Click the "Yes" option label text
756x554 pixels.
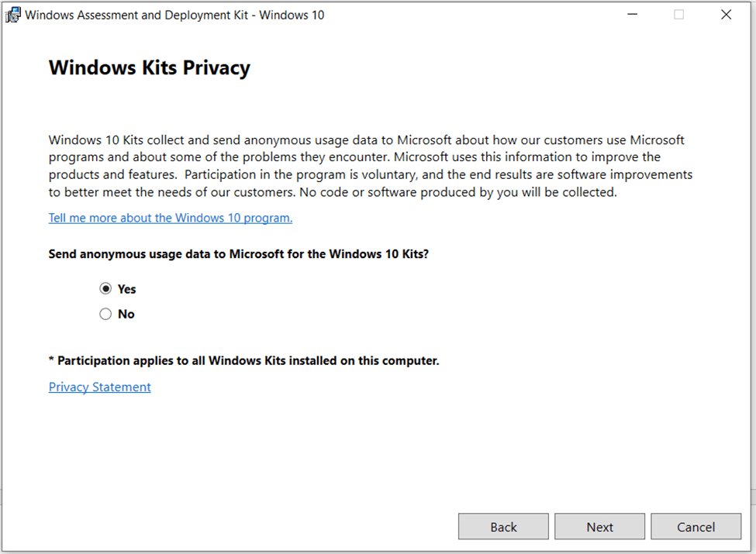click(x=127, y=289)
